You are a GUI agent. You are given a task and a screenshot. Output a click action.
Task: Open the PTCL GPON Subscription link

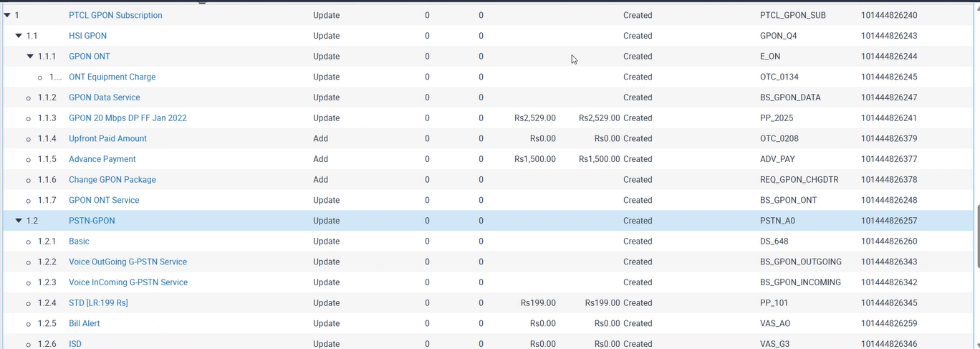click(115, 15)
